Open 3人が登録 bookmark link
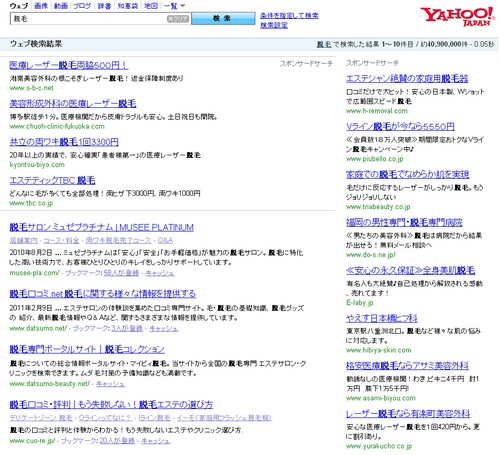 (x=127, y=328)
